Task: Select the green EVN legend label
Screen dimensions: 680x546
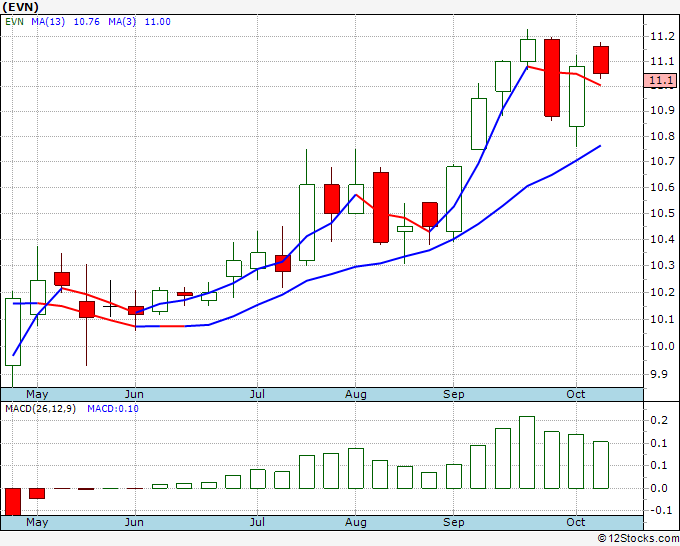Action: [x=14, y=22]
